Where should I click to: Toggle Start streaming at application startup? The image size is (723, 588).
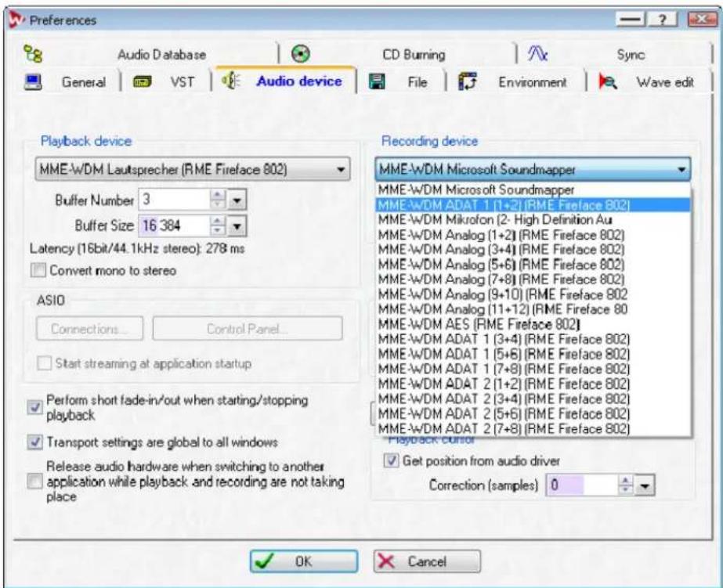(45, 363)
